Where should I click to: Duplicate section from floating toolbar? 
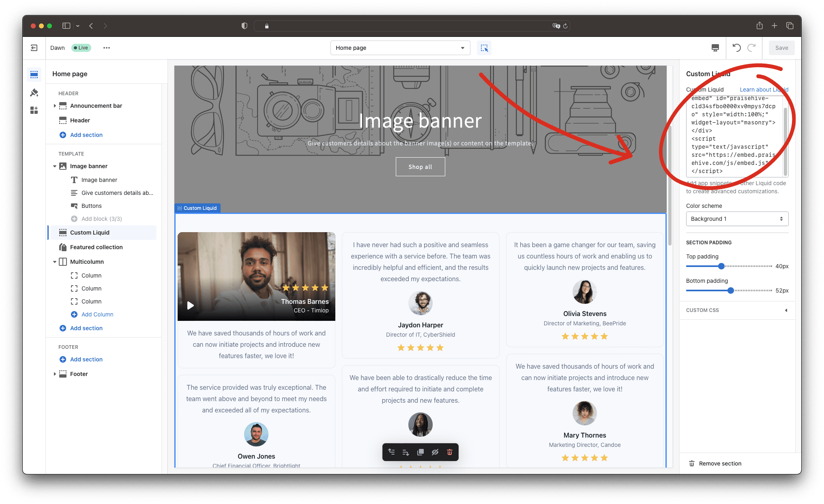(421, 452)
